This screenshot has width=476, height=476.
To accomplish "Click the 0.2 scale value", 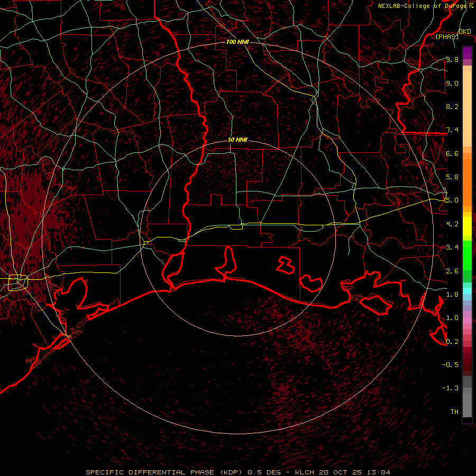I will [x=452, y=341].
